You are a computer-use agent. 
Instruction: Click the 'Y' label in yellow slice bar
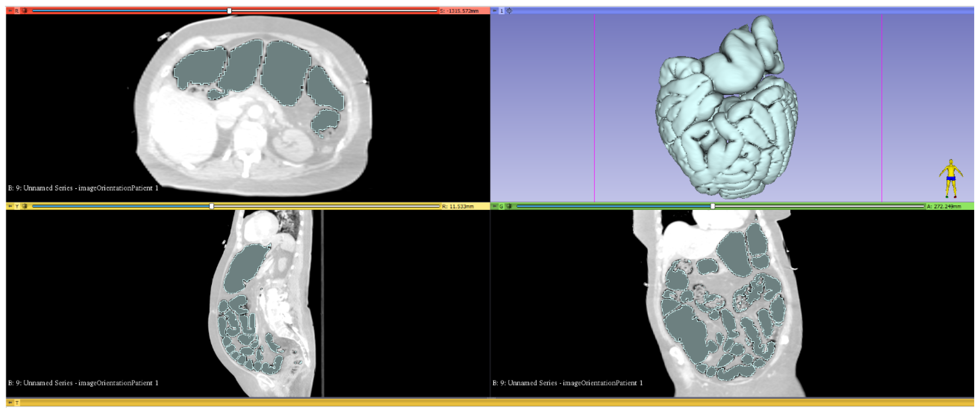click(x=17, y=206)
